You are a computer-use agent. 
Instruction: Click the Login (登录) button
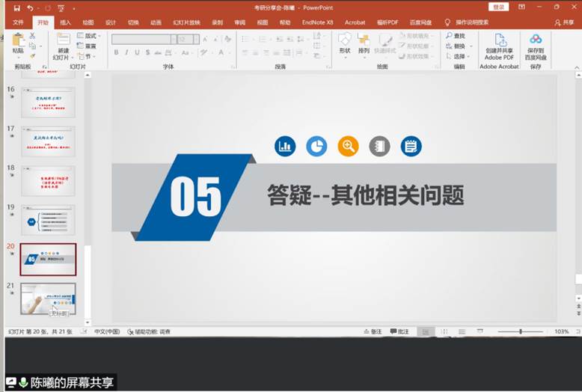498,7
